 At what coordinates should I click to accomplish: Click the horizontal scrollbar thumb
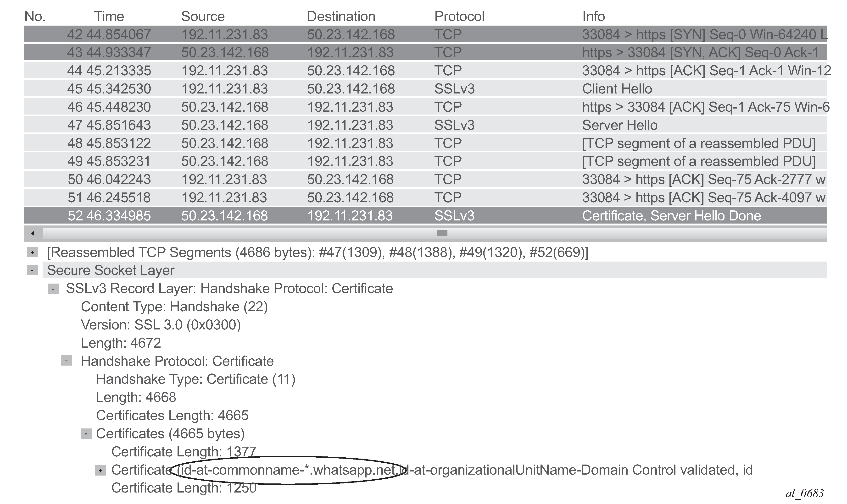[442, 233]
